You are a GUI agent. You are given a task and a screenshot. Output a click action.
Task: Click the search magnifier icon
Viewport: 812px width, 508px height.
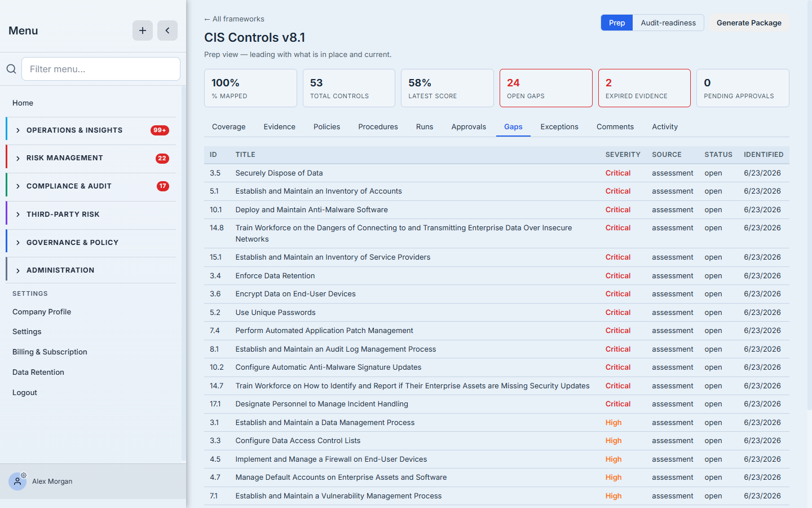11,69
